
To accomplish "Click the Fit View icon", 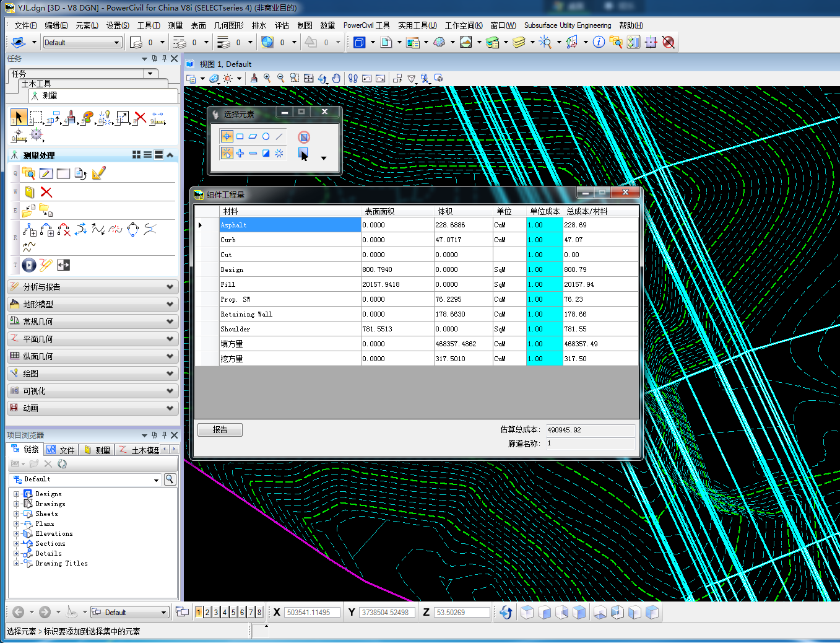I will pyautogui.click(x=308, y=79).
